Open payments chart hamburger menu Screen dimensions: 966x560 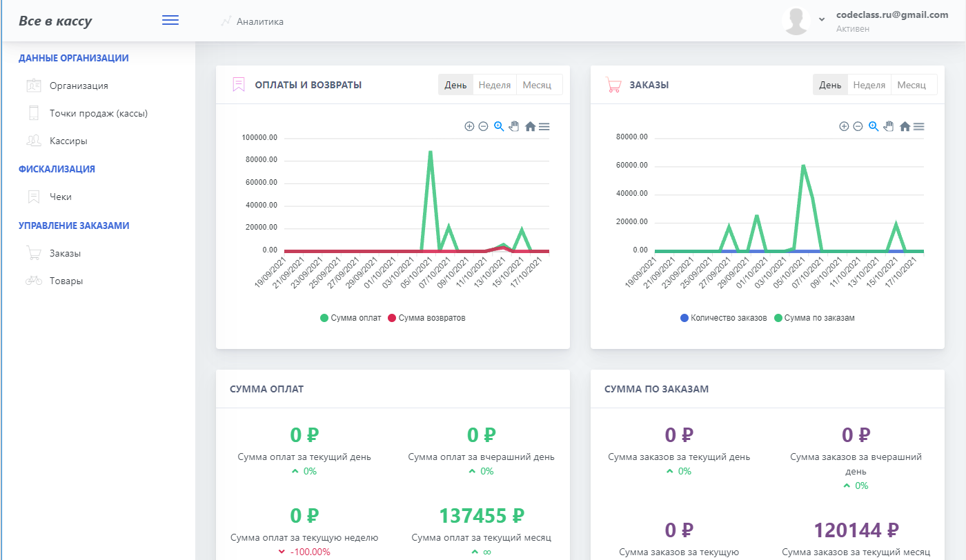point(544,126)
